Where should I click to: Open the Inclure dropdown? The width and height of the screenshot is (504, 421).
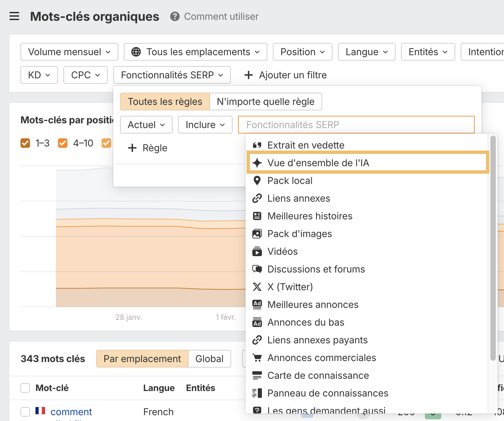[x=205, y=125]
